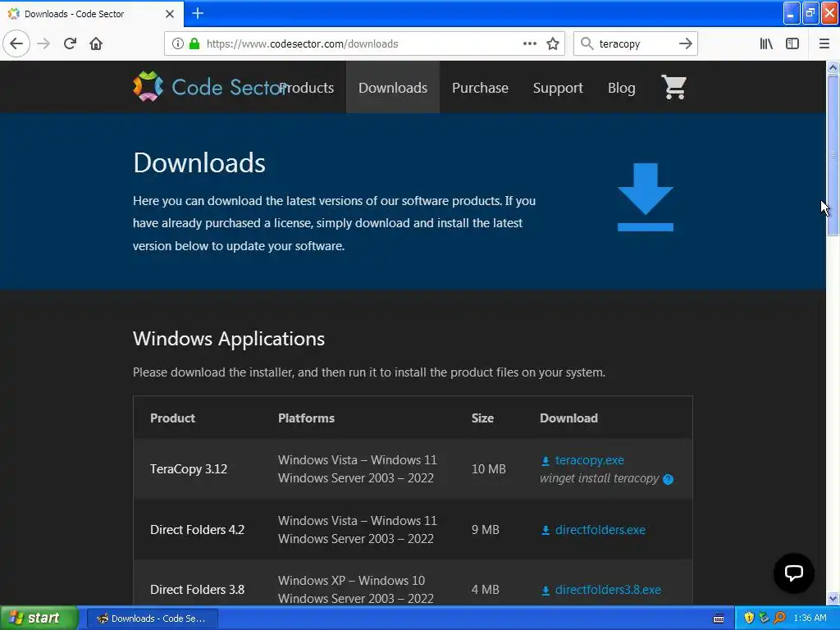Screen dimensions: 840x630
Task: Click the Size column header
Action: click(x=482, y=418)
